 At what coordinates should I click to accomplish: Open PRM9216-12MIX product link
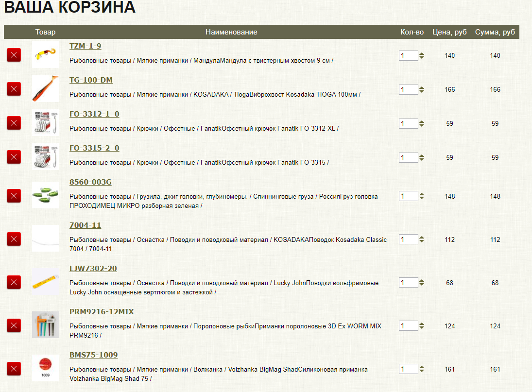(x=102, y=312)
